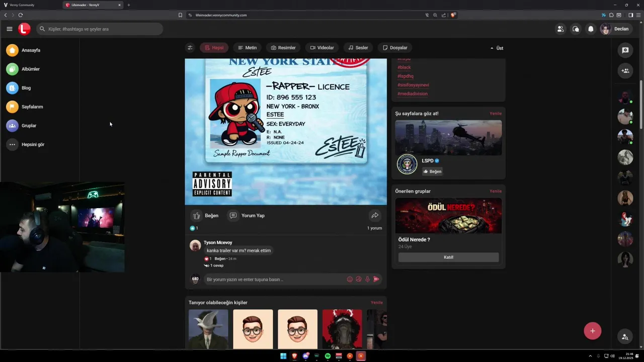Open the user search icon at bottom right
This screenshot has width=644, height=362.
[625, 337]
